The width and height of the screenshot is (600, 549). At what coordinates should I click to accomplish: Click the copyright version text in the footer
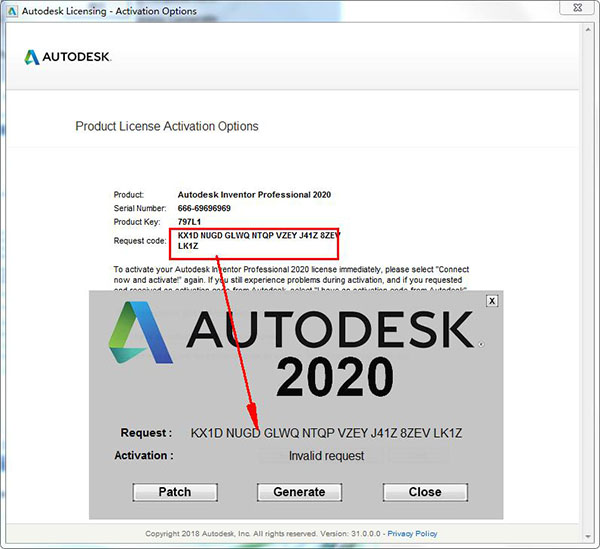(264, 534)
